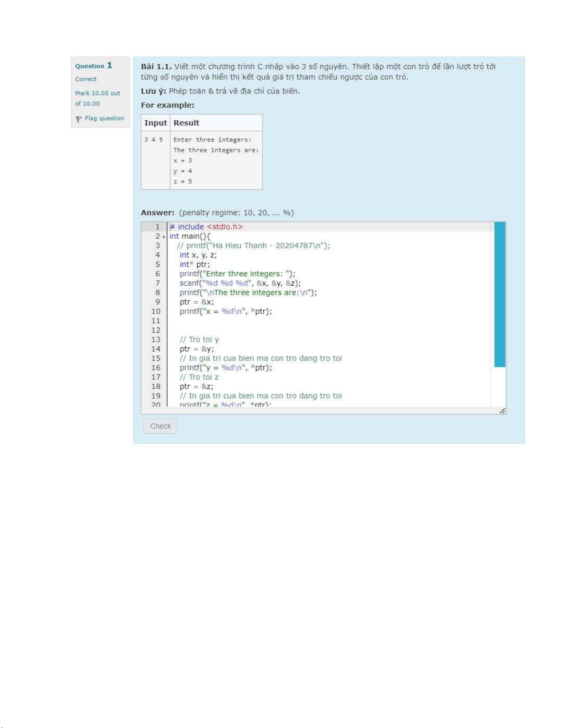Click the 'ptr = &x;' line

click(197, 302)
